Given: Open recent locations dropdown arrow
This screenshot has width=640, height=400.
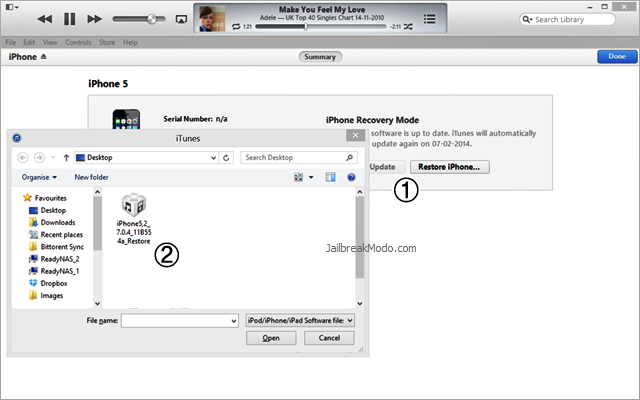Looking at the screenshot, I should click(53, 158).
